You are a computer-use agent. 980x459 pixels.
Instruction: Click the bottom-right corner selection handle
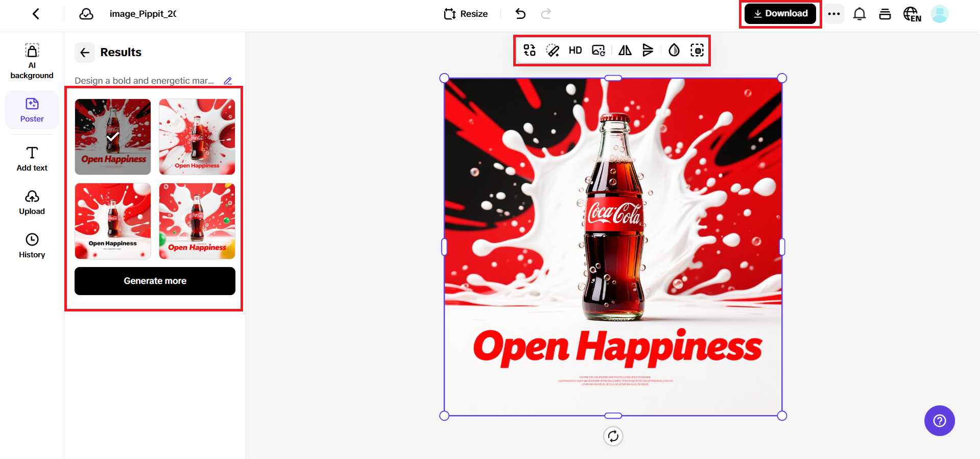tap(782, 416)
